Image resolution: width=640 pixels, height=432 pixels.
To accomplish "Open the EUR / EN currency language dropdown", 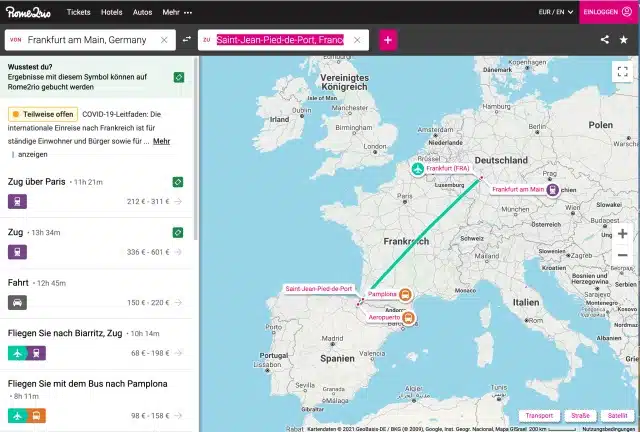I will [x=556, y=12].
